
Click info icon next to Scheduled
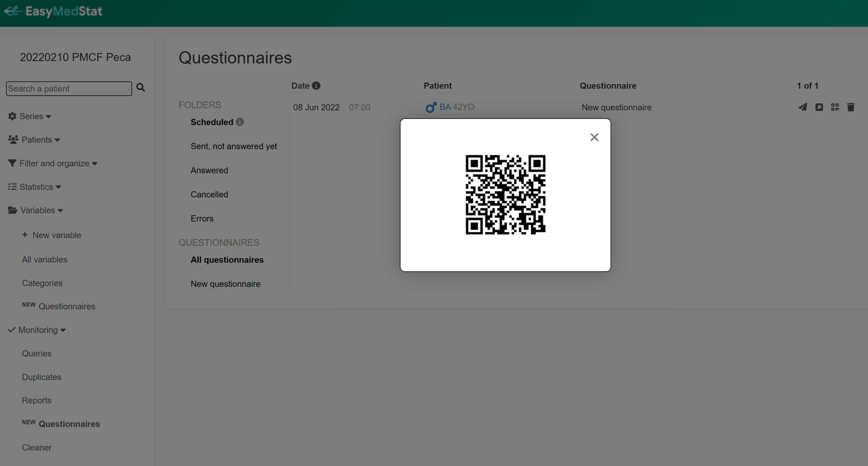[x=240, y=122]
